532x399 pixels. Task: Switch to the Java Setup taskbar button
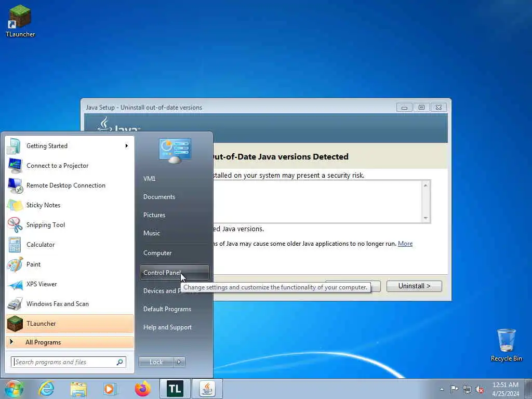click(207, 389)
